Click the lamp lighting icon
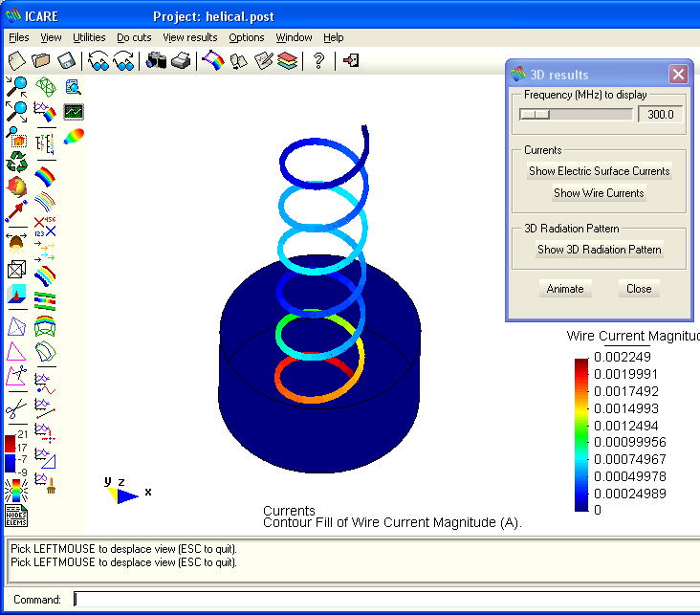 click(16, 243)
